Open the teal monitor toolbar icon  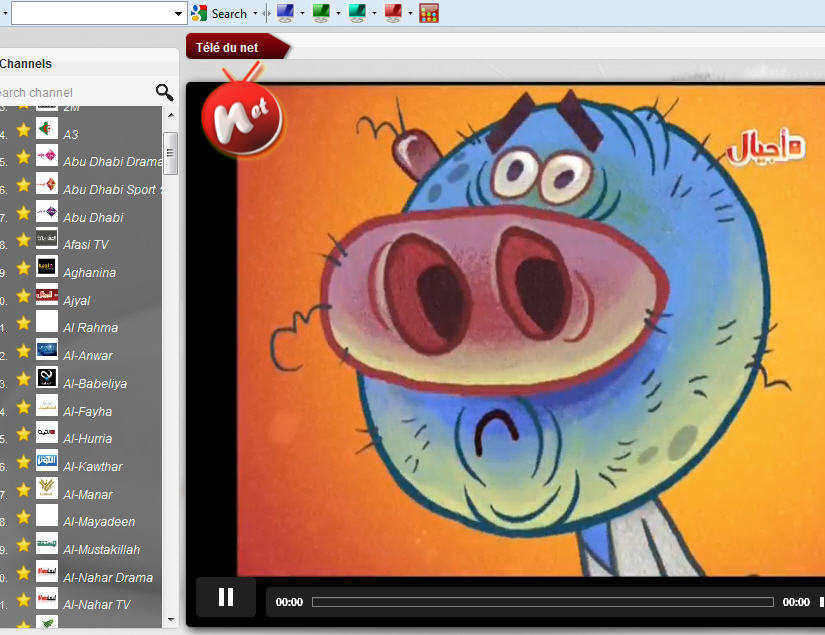coord(357,13)
